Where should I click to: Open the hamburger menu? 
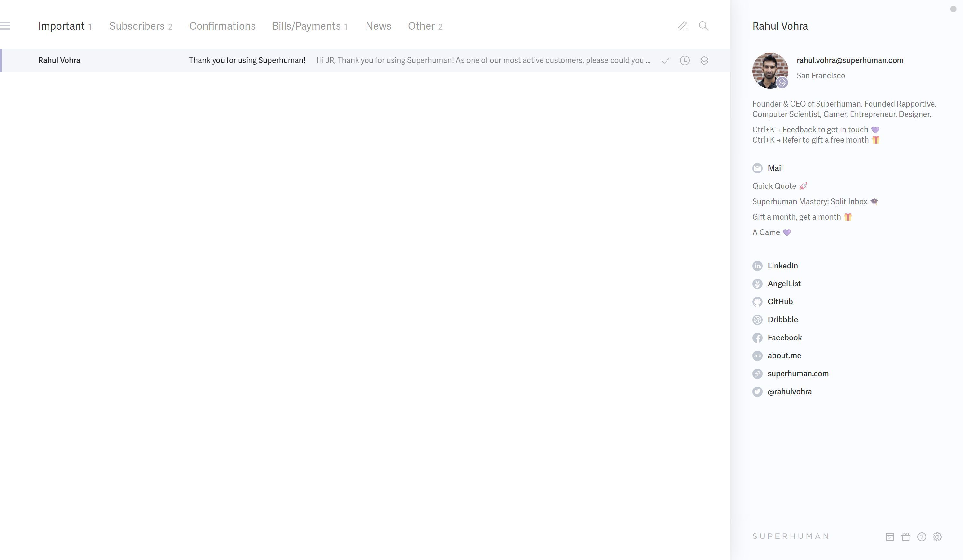(x=5, y=26)
